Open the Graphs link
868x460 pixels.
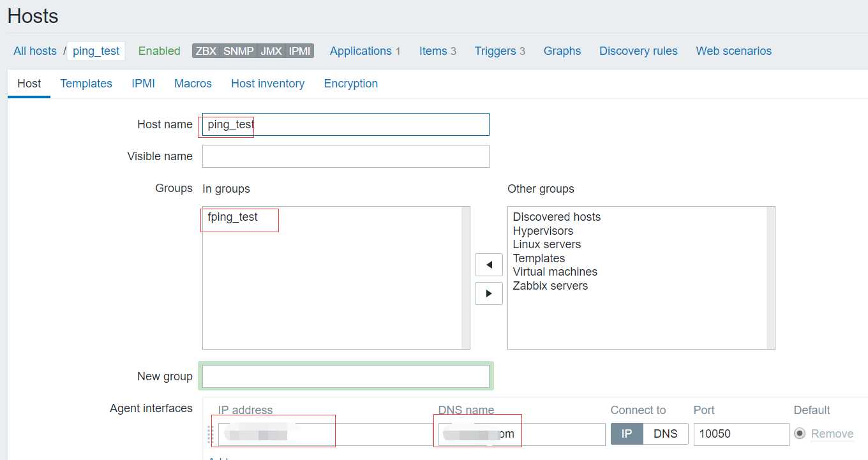click(x=562, y=51)
